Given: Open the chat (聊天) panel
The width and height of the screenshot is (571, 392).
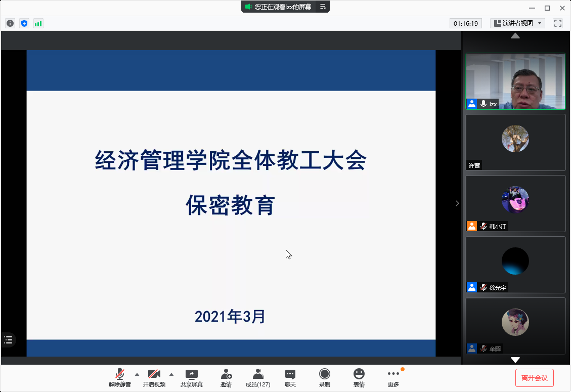Looking at the screenshot, I should pyautogui.click(x=290, y=377).
